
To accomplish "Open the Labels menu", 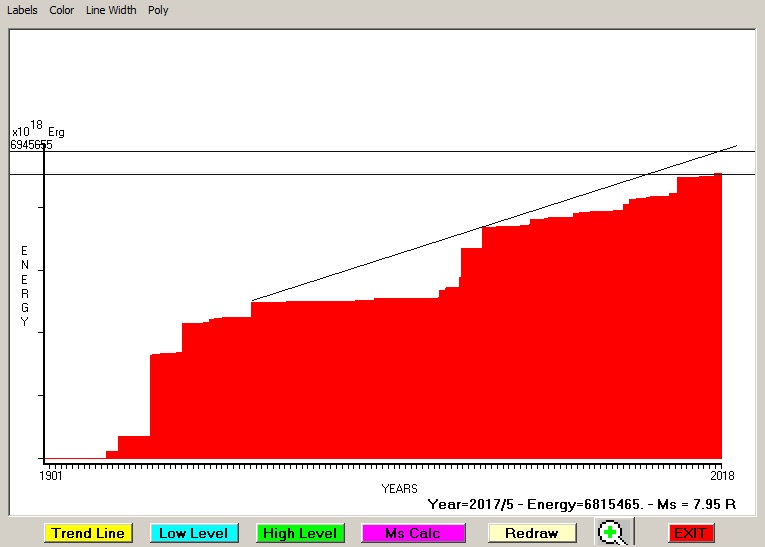I will click(x=22, y=10).
